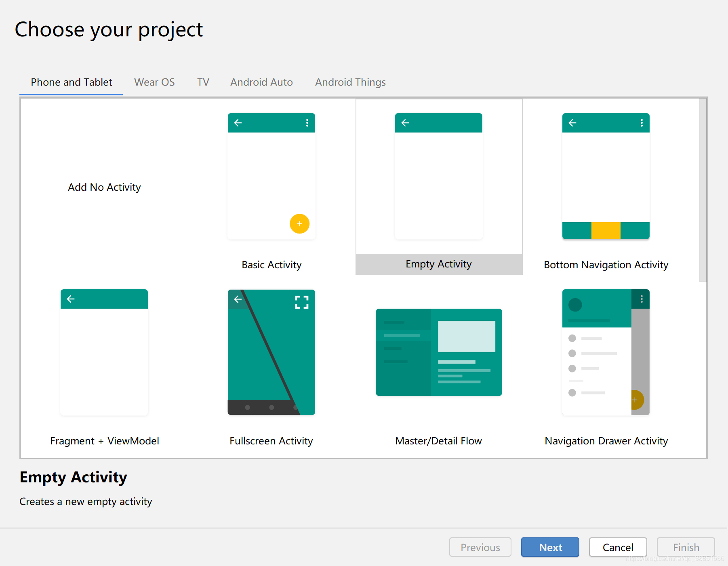
Task: Click the Basic Activity label
Action: pyautogui.click(x=271, y=265)
